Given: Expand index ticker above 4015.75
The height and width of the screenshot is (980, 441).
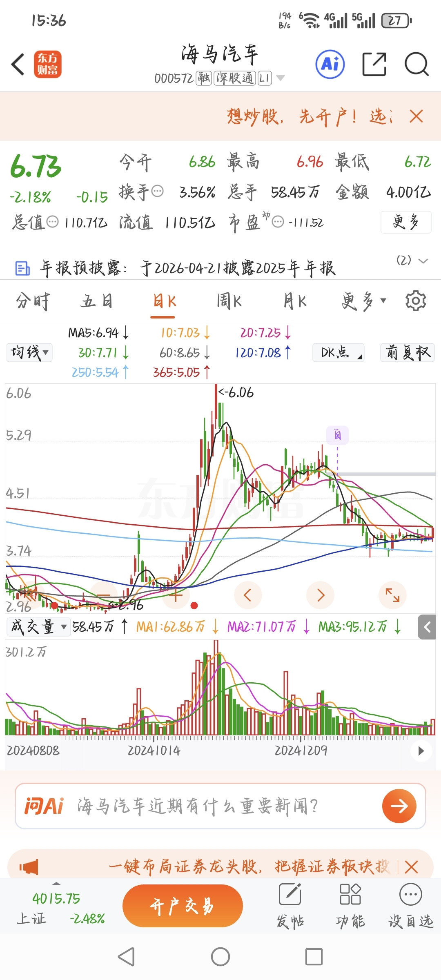Looking at the screenshot, I should click(56, 883).
